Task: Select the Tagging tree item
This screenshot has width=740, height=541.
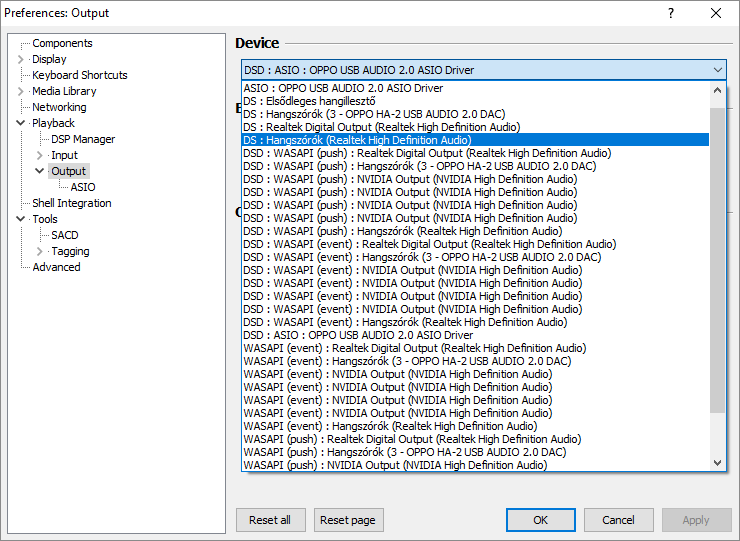Action: pyautogui.click(x=70, y=251)
